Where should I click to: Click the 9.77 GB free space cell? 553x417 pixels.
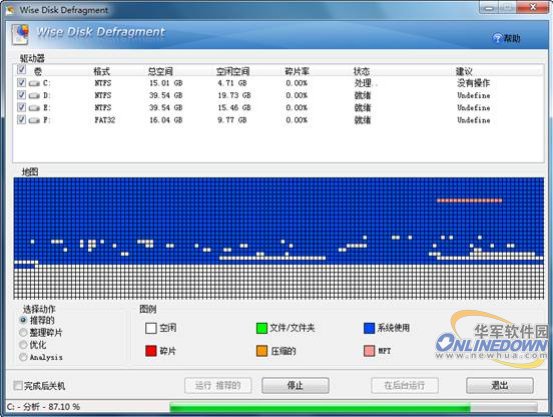(x=232, y=120)
